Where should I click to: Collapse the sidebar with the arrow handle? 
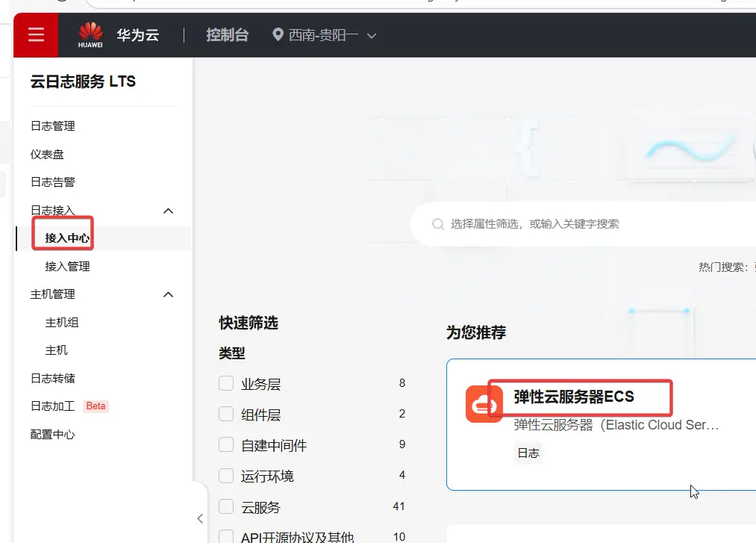tap(199, 518)
